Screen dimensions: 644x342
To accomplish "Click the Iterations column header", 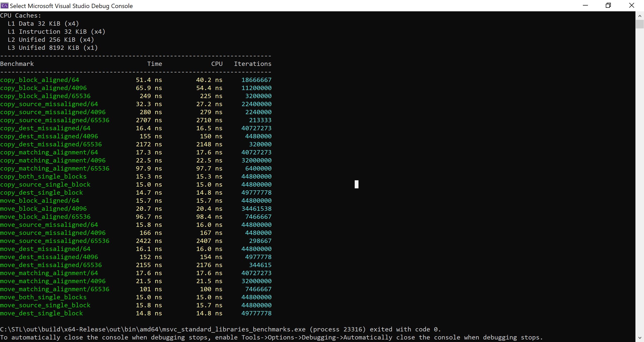I will pos(253,64).
